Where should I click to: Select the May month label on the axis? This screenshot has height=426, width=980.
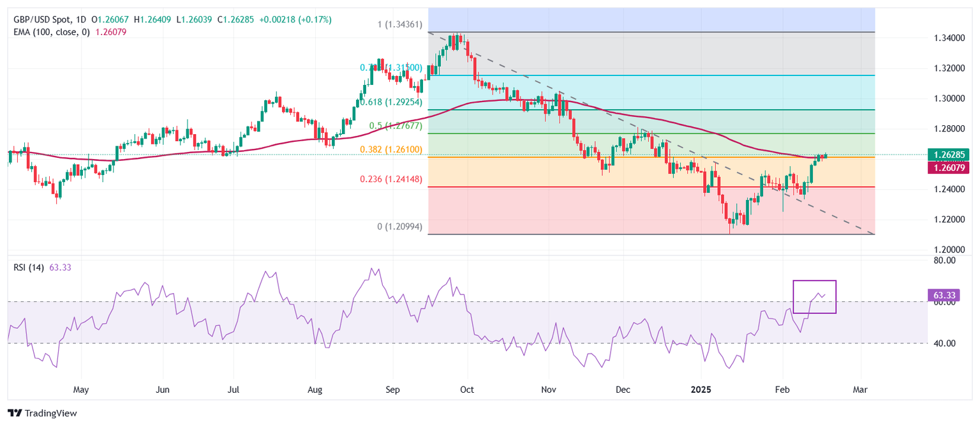tap(81, 389)
